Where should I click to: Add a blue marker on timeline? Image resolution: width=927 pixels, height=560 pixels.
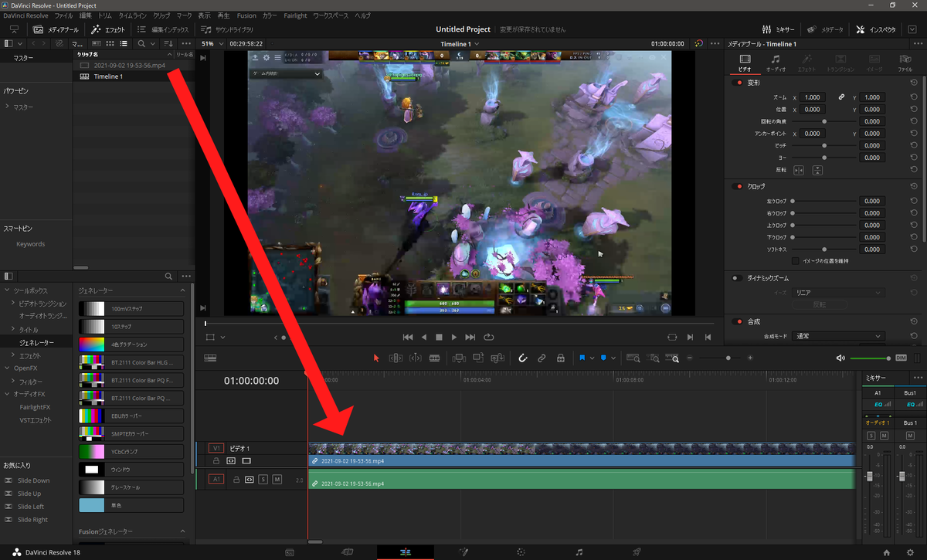603,358
